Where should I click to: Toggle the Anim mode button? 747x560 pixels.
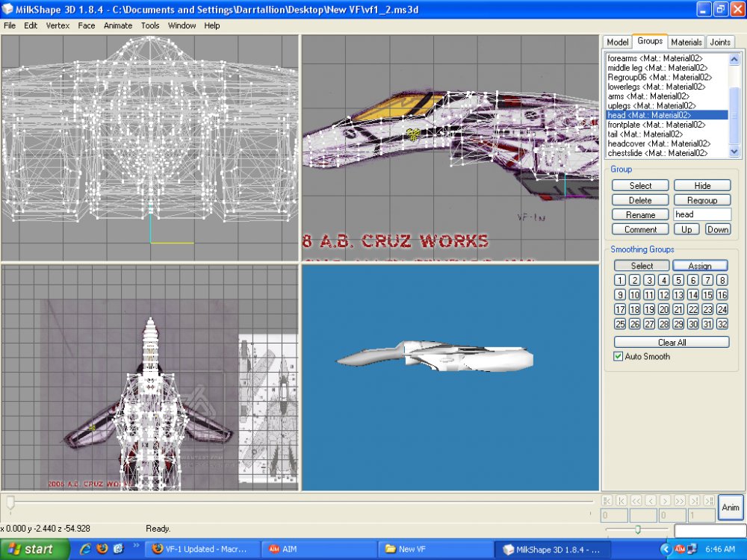[731, 508]
